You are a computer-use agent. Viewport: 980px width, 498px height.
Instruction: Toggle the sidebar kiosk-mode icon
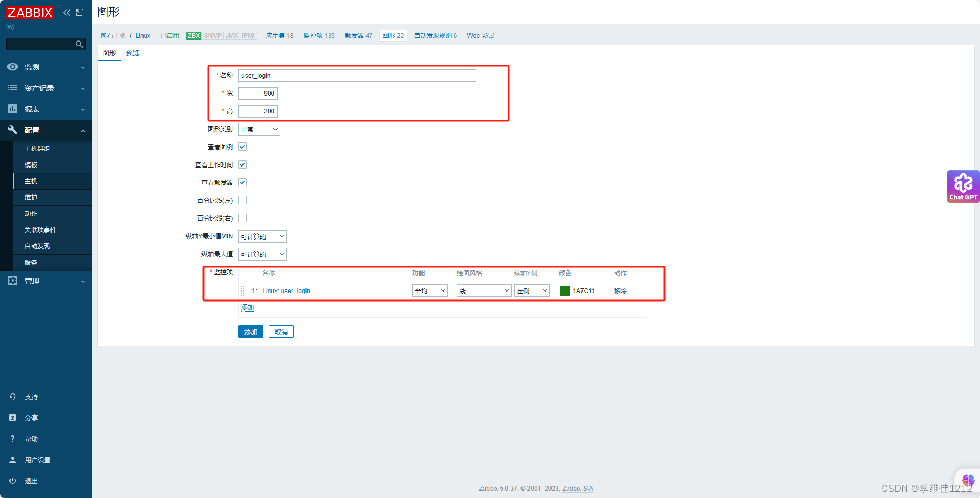point(79,13)
